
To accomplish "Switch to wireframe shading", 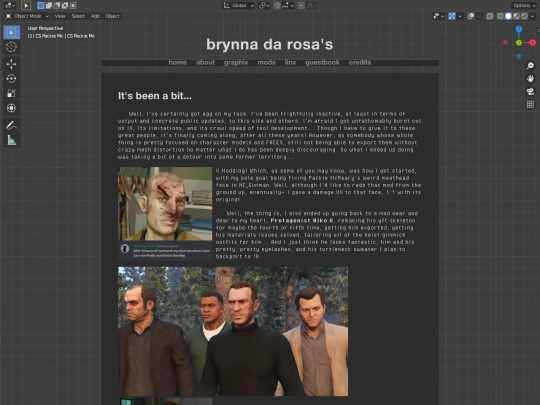I will [x=500, y=16].
